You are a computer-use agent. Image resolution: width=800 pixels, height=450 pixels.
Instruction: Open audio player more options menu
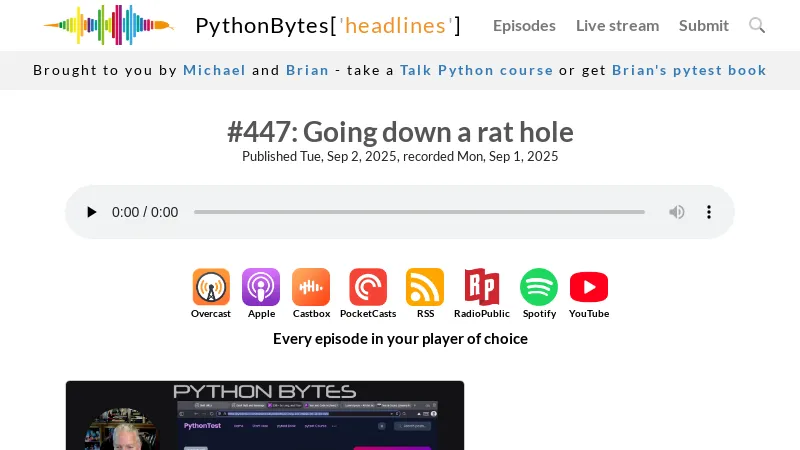(x=709, y=212)
